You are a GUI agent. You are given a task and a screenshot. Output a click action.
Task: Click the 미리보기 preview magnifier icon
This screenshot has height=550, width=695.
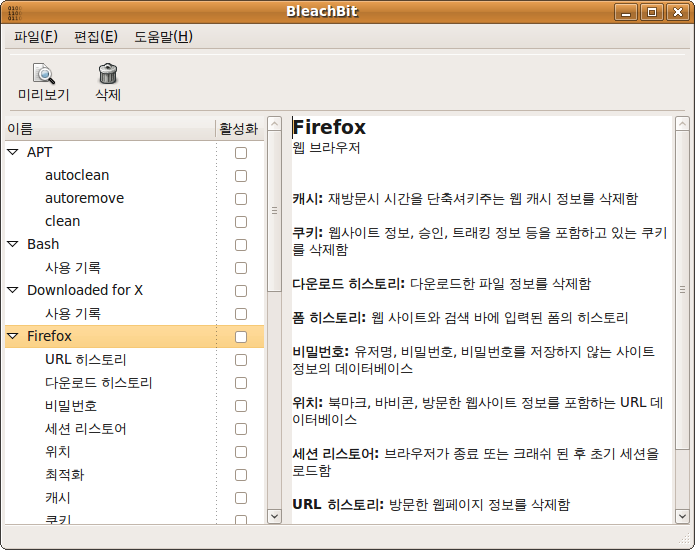coord(44,74)
